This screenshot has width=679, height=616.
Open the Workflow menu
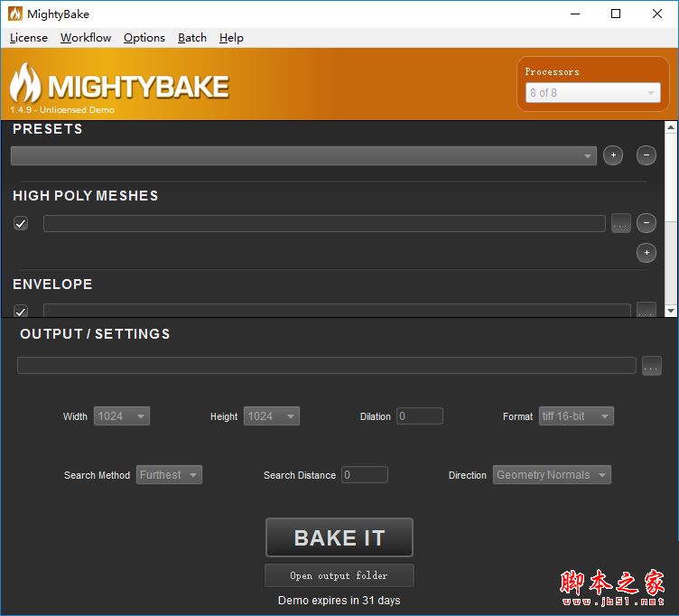(86, 38)
